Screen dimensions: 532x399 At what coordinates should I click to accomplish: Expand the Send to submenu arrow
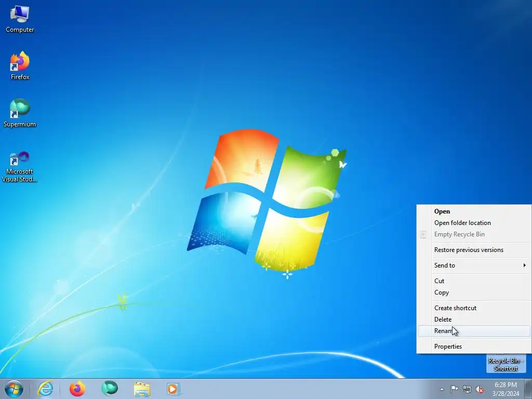tap(525, 265)
